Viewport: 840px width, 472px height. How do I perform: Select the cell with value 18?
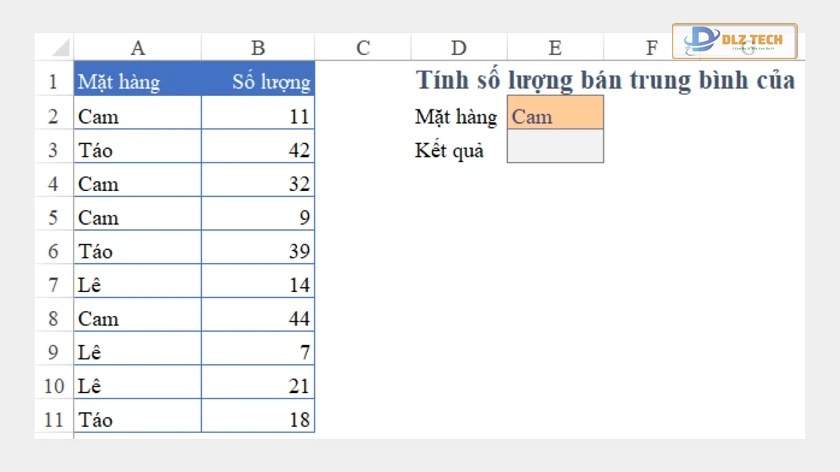tap(258, 419)
